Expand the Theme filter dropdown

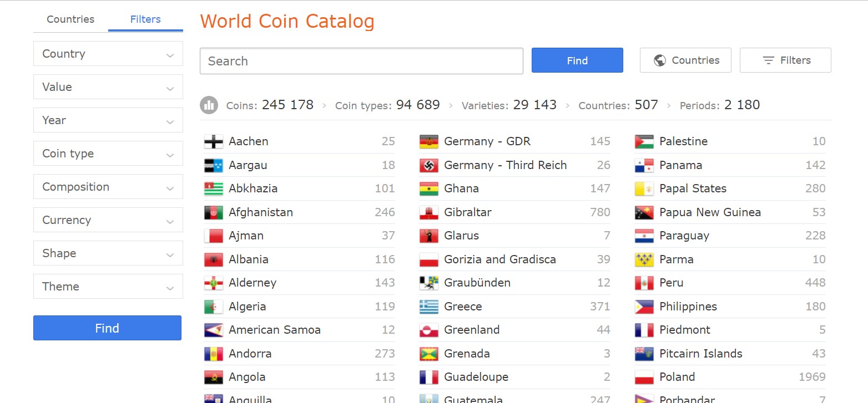coord(108,287)
